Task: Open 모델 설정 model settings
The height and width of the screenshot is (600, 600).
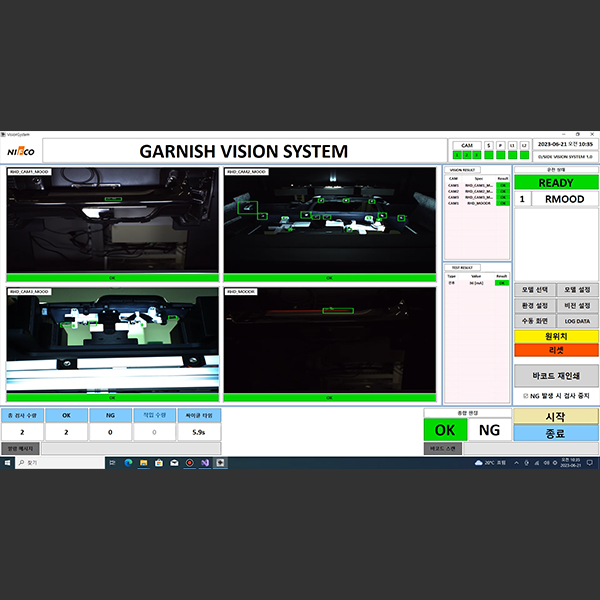Action: coord(578,290)
